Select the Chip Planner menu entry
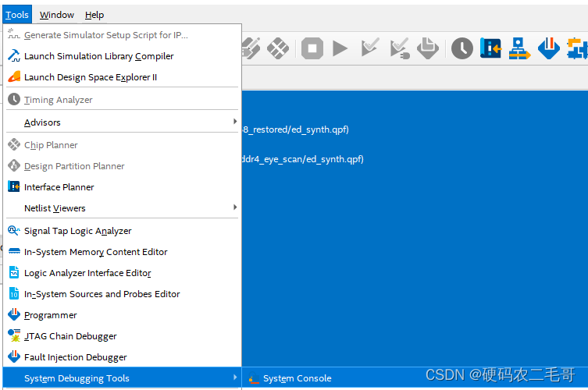 pyautogui.click(x=51, y=145)
